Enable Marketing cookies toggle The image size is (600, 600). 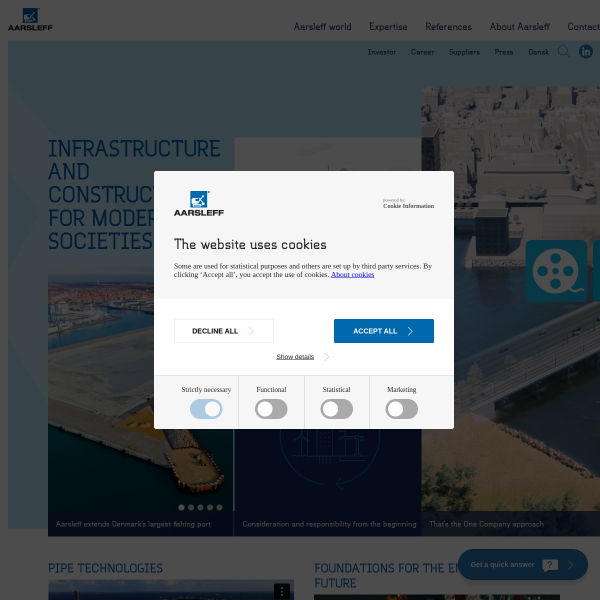[x=402, y=409]
